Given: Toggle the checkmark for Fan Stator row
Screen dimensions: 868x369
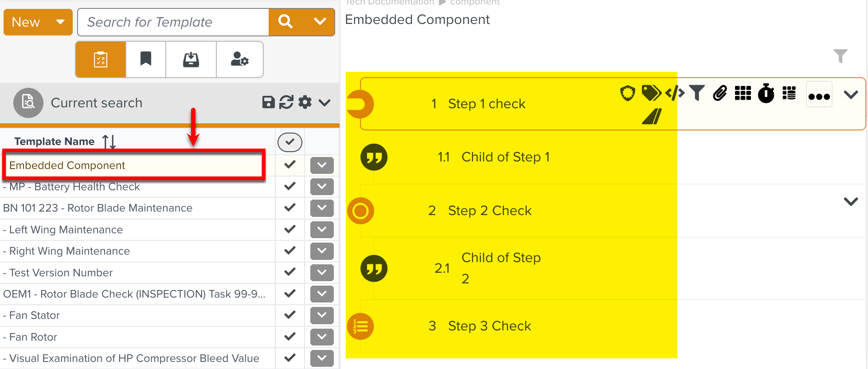Looking at the screenshot, I should [x=290, y=315].
